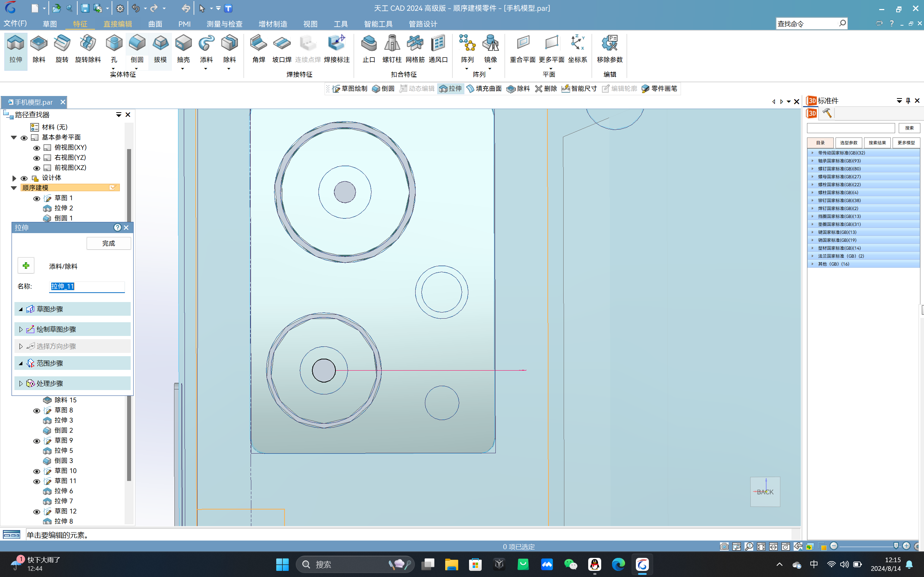Expand the 基本参考平面 tree section
The height and width of the screenshot is (577, 924).
point(13,137)
